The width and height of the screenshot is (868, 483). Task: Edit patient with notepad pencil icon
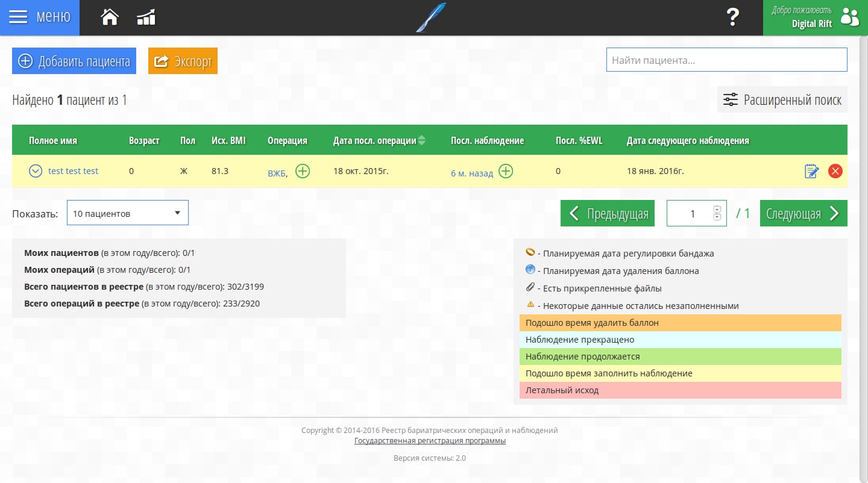812,172
